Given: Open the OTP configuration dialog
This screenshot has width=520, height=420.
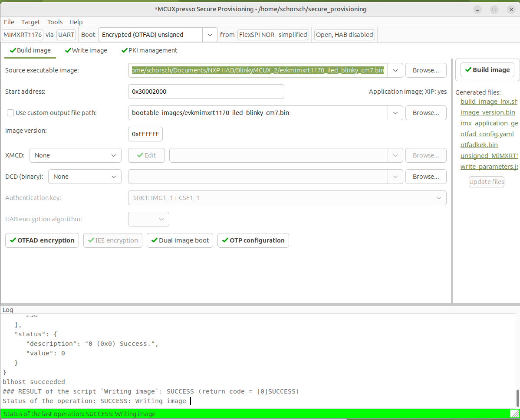Looking at the screenshot, I should coord(253,240).
